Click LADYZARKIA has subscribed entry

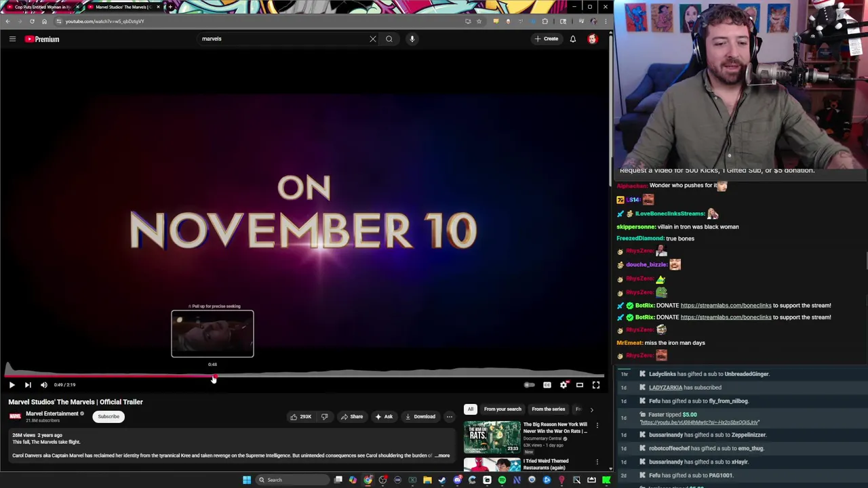click(685, 388)
